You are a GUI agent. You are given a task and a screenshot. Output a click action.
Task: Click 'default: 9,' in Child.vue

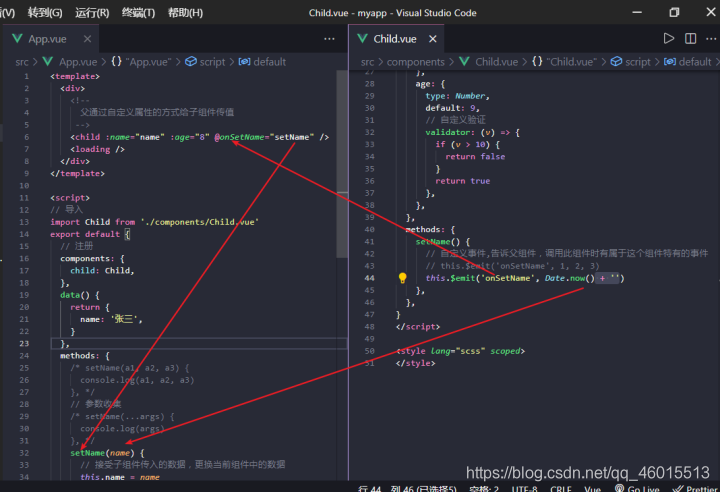click(x=452, y=108)
